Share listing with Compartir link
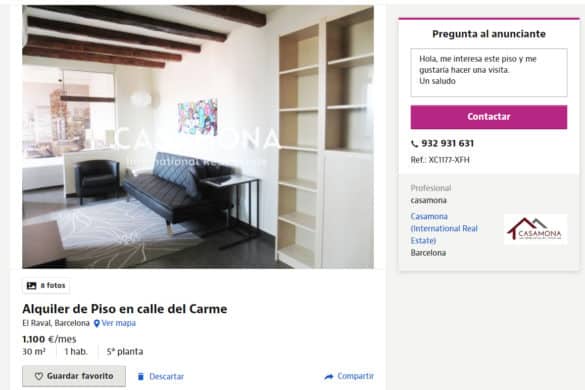Screen dimensions: 585x390 click(356, 376)
